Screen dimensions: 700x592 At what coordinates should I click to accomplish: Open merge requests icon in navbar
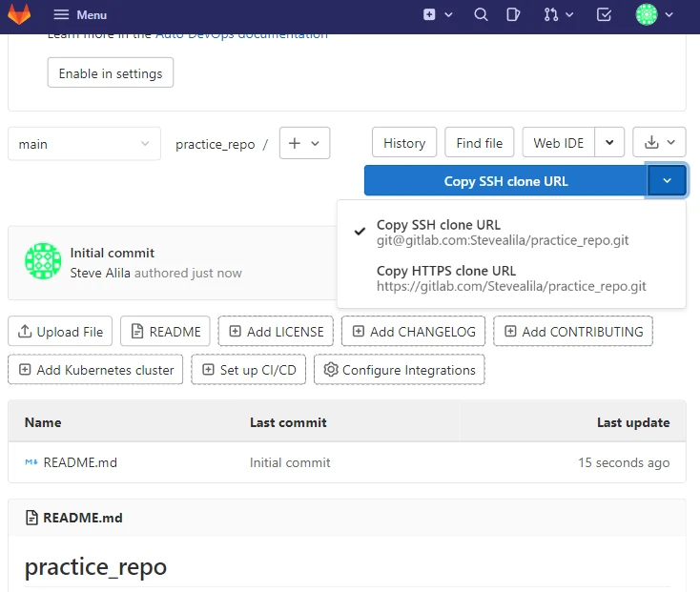(558, 15)
